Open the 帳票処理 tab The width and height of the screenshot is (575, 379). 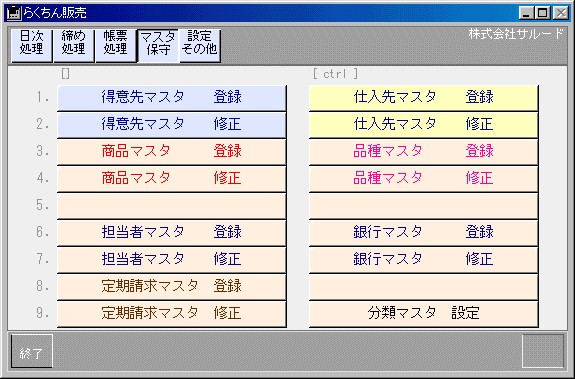(116, 46)
